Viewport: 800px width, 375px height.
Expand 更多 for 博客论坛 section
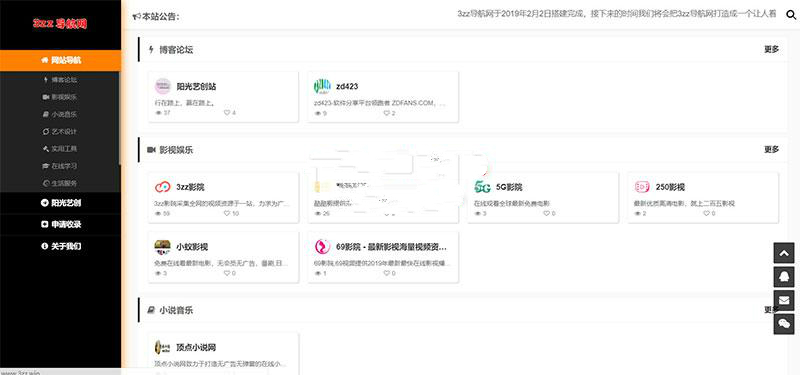[x=771, y=49]
